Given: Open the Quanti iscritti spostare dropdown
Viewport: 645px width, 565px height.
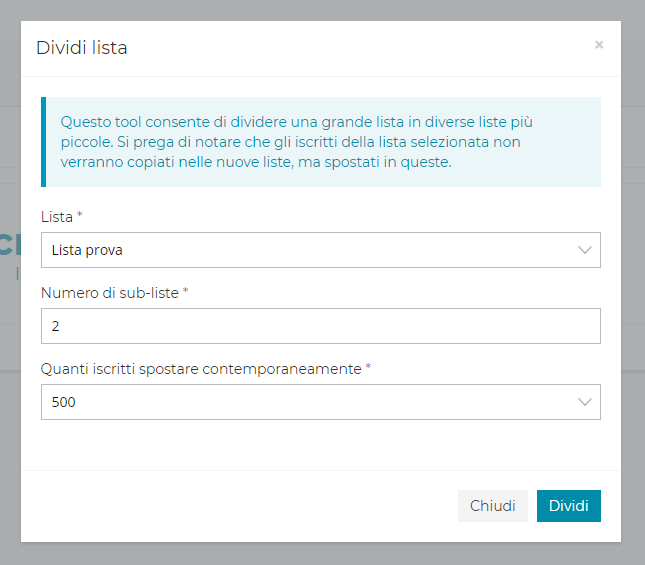Looking at the screenshot, I should click(320, 402).
